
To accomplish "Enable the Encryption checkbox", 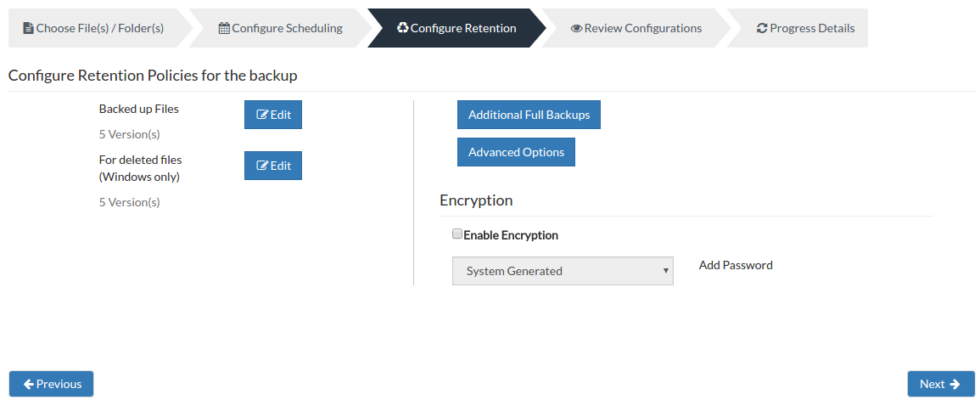I will tap(456, 234).
